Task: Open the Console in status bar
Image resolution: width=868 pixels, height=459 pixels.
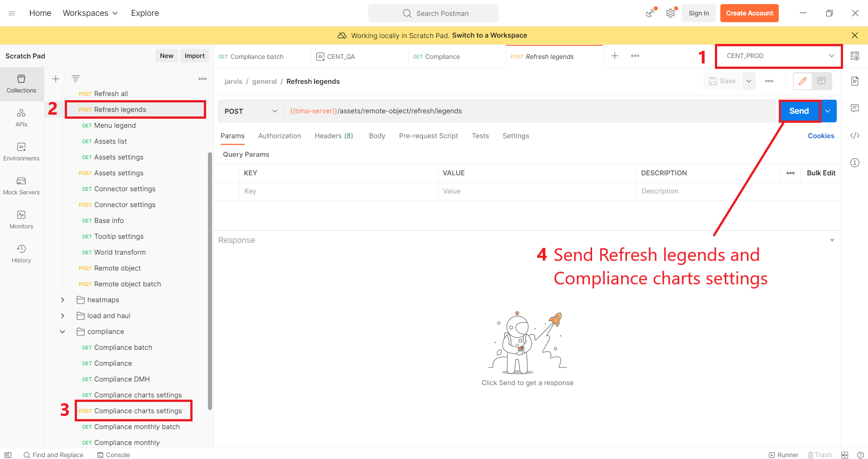Action: [114, 455]
